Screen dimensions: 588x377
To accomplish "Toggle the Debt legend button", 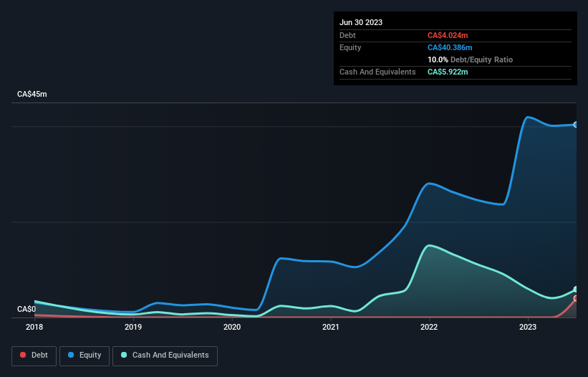I will [x=34, y=355].
